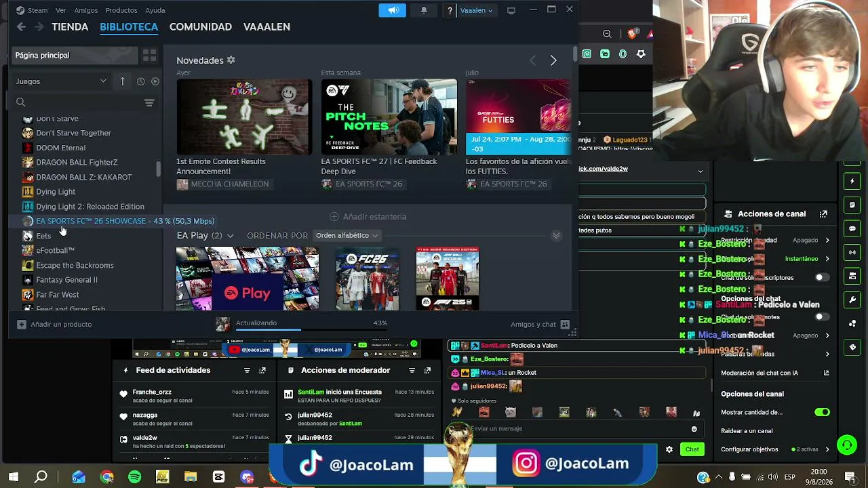868x488 pixels.
Task: Open Orden alfabético sort dropdown
Action: click(347, 236)
